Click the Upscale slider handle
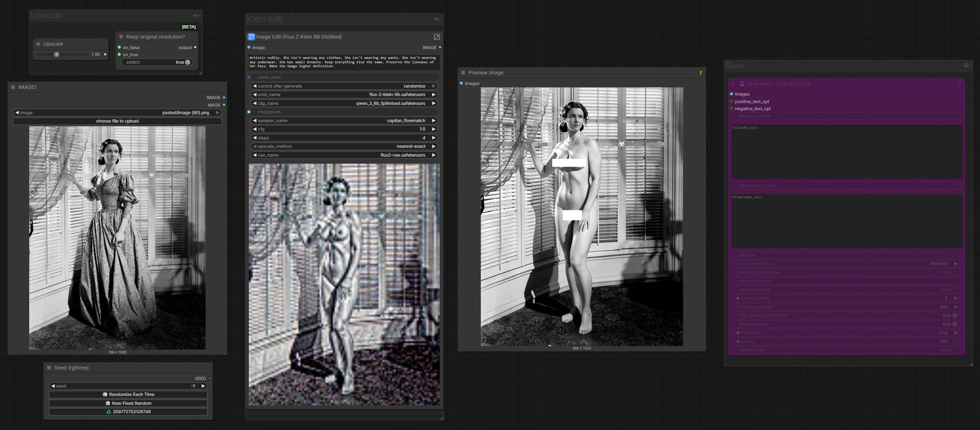The height and width of the screenshot is (430, 980). [57, 54]
